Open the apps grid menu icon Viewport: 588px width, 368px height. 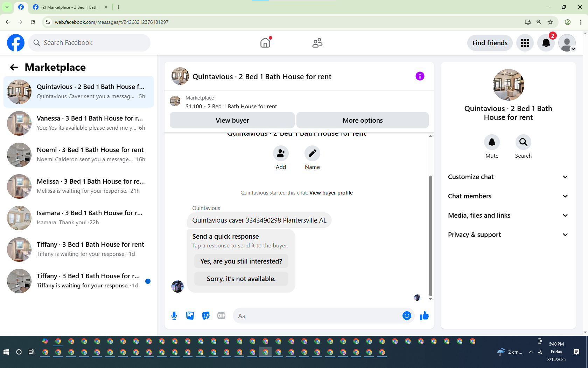coord(525,43)
